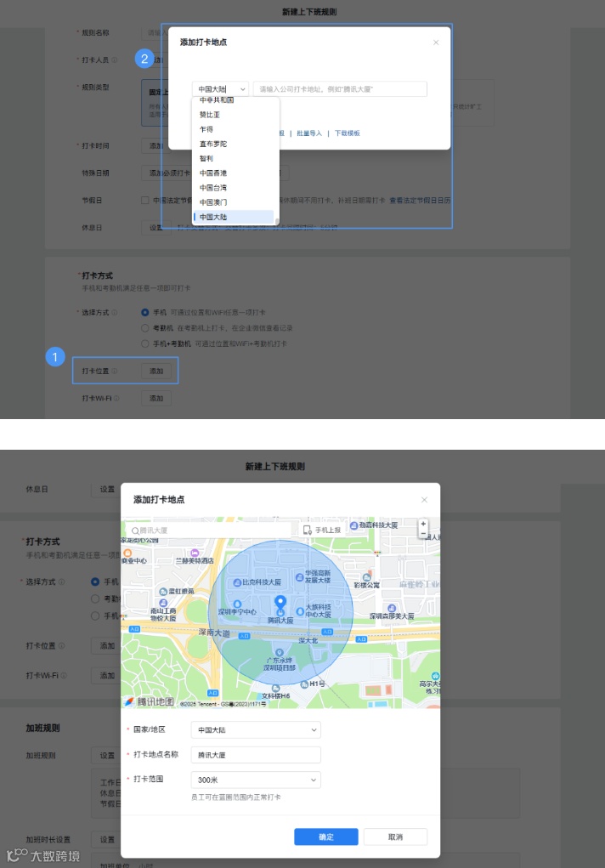Close the map 添加打卡地点 dialog
This screenshot has height=868, width=605.
(x=424, y=500)
